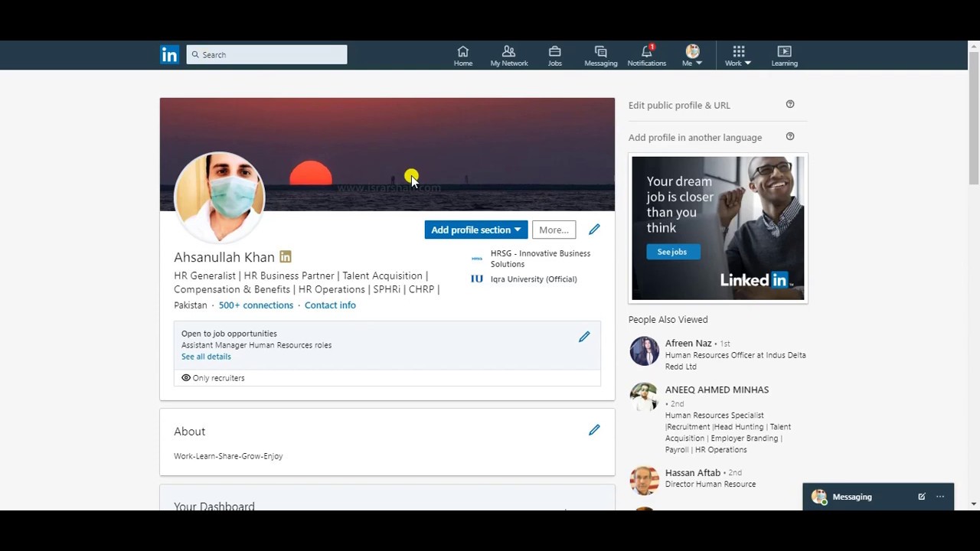Screen dimensions: 980x551
Task: Click the HRSG company logo
Action: 477,259
